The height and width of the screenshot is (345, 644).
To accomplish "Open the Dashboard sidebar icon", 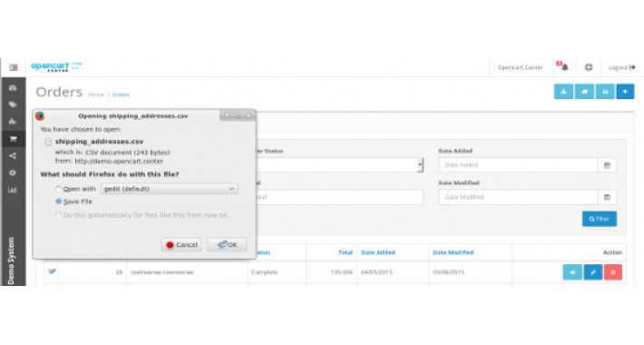I will point(13,87).
